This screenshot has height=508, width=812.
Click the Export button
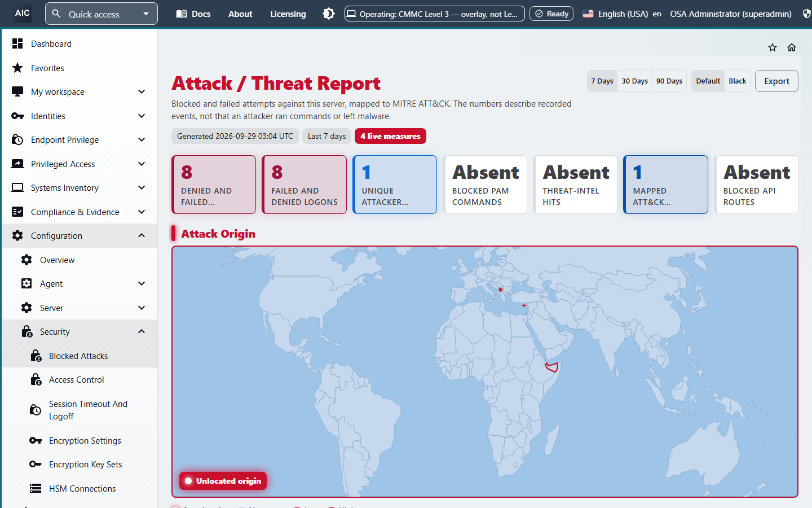776,81
